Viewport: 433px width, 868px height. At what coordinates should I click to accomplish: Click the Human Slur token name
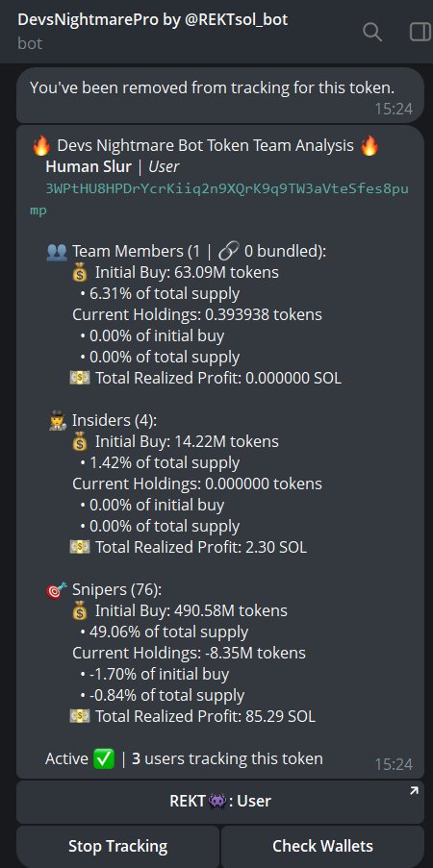[89, 167]
